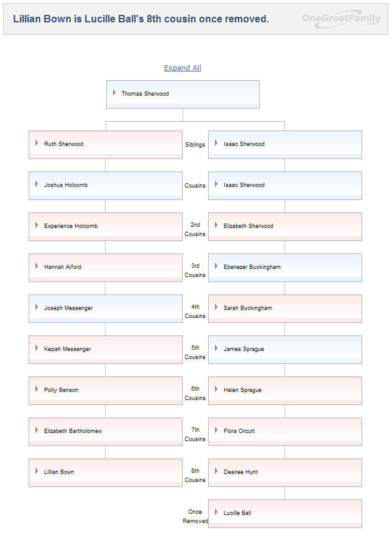Expand Ruth Sherwood's details arrow
The width and height of the screenshot is (392, 533).
tap(37, 143)
